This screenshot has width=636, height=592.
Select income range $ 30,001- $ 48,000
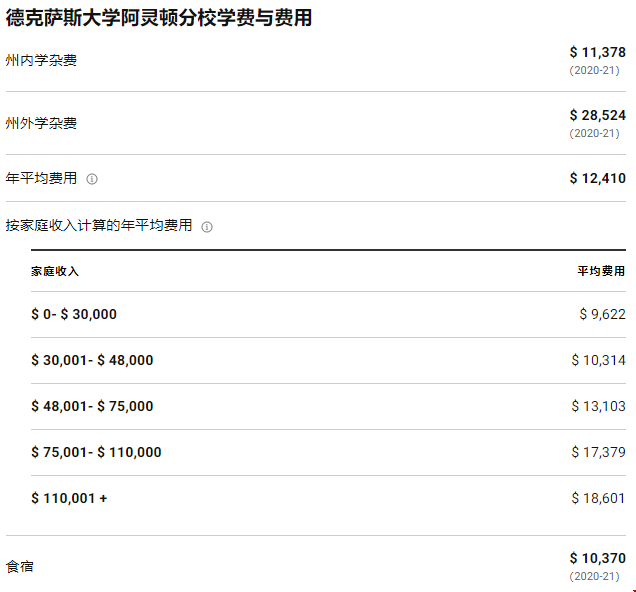(92, 360)
